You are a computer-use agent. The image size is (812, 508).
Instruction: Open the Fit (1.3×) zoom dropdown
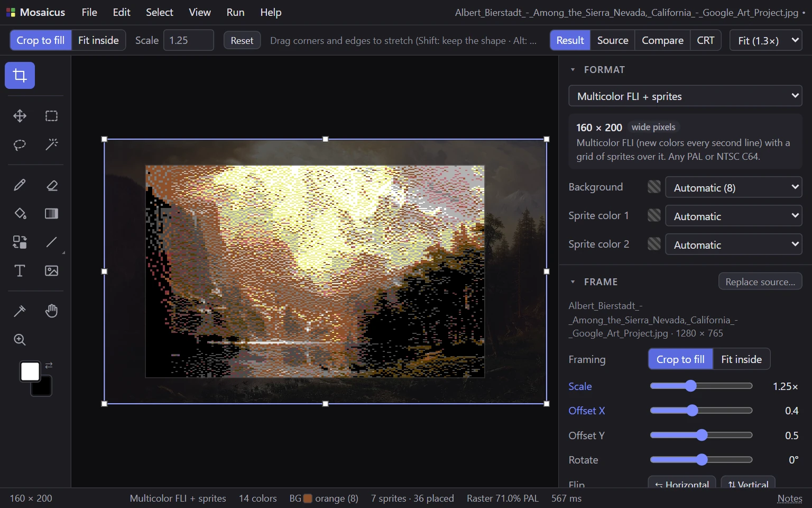coord(766,40)
